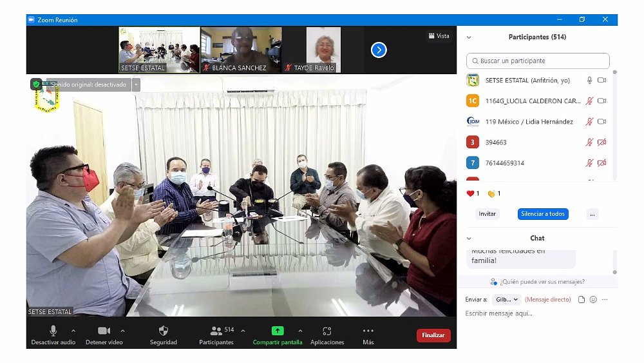The image size is (644, 363).
Task: Open the emoji picker in chat
Action: pyautogui.click(x=593, y=299)
